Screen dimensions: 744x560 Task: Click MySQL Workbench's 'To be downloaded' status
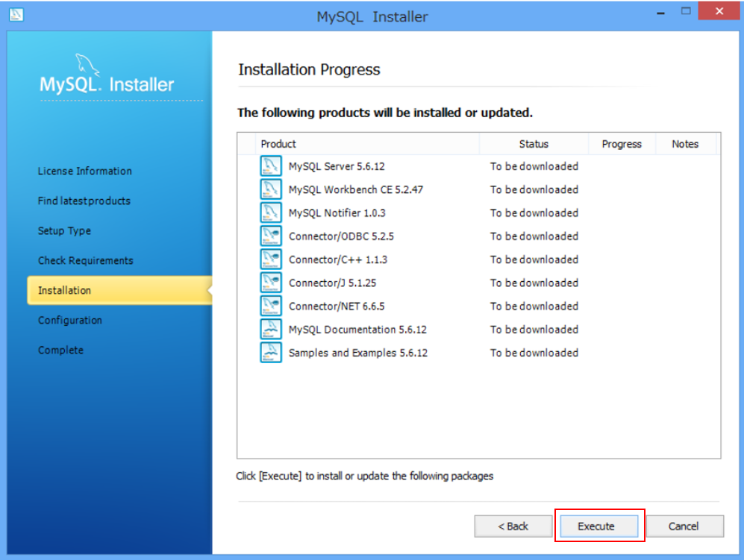[534, 189]
